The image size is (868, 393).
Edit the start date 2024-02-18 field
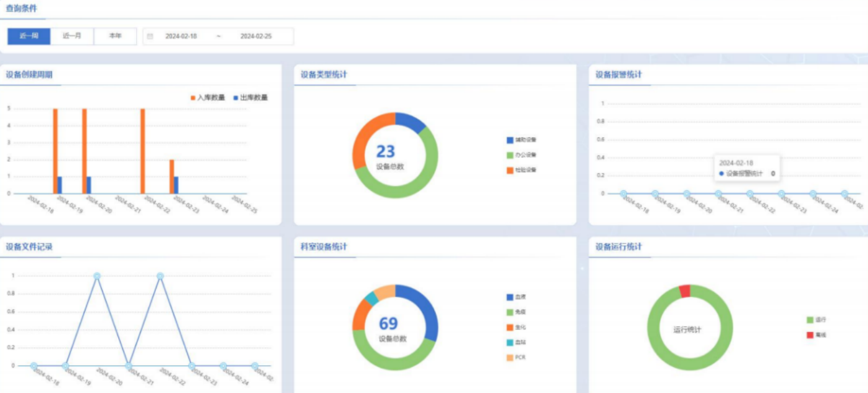point(181,36)
